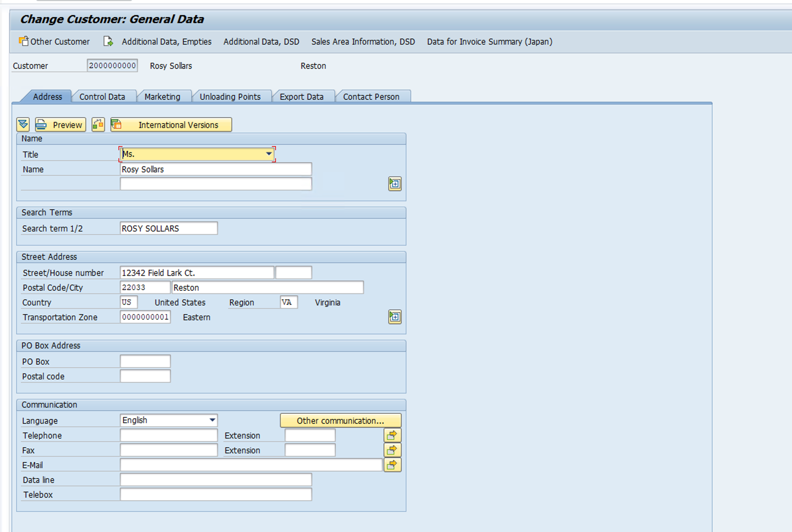792x532 pixels.
Task: Select the Export Data tab
Action: click(302, 97)
